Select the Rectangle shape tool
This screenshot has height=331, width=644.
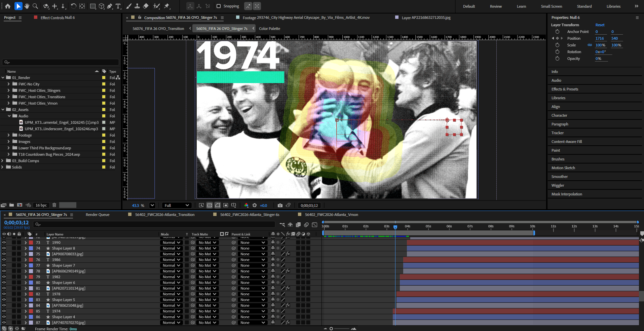pos(93,6)
